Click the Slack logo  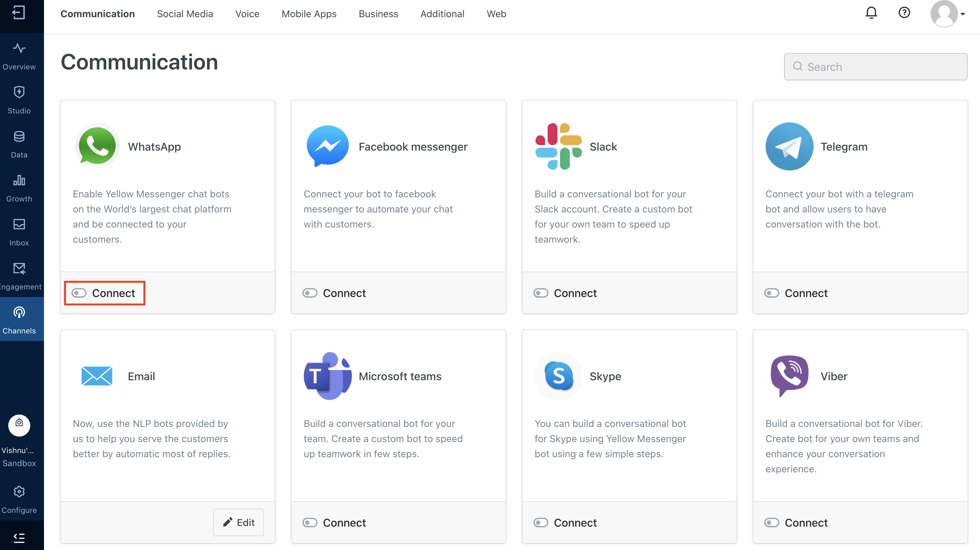pyautogui.click(x=558, y=146)
